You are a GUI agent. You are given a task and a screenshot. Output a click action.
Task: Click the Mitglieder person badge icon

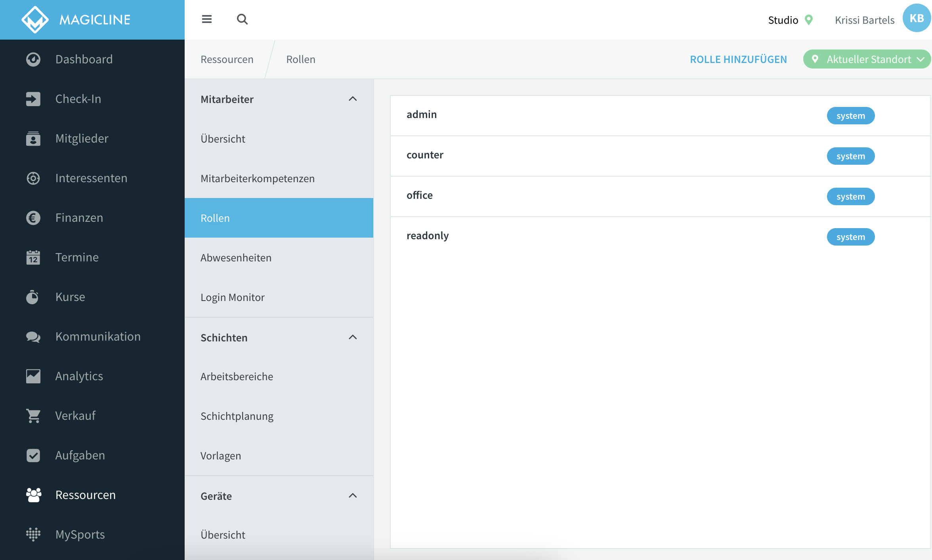(33, 139)
